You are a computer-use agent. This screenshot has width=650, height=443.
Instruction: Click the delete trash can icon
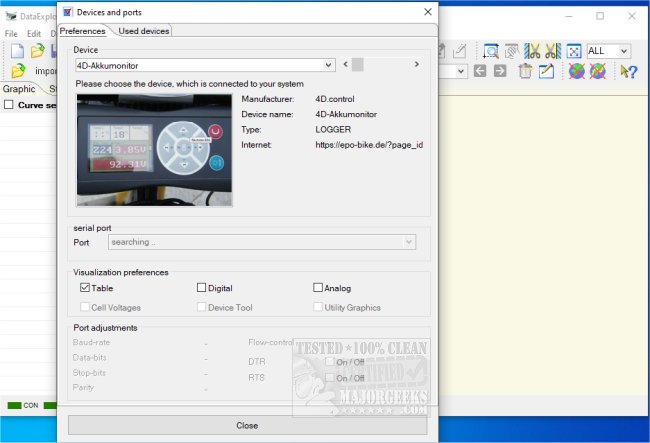click(525, 71)
